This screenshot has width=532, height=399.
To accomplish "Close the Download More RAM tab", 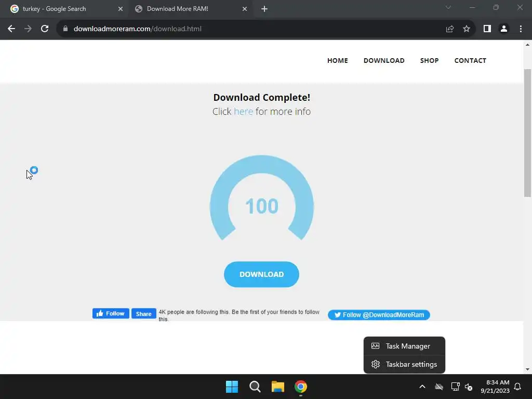I will click(x=245, y=9).
